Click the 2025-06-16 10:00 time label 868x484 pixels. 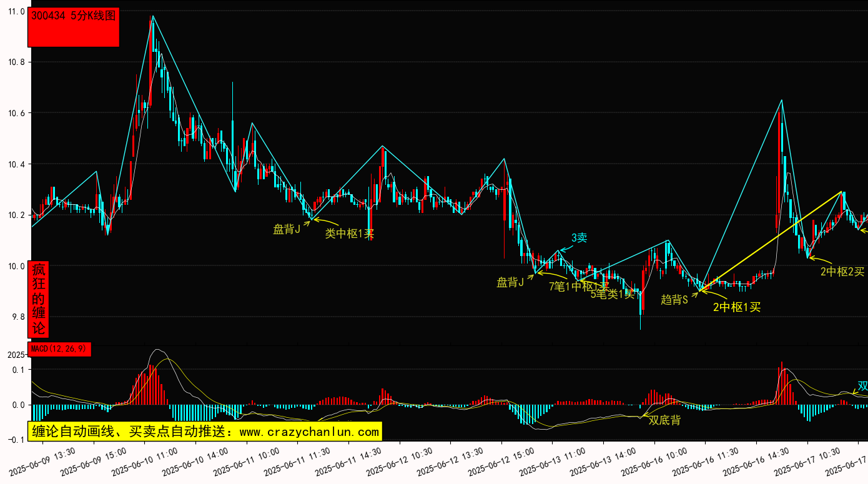(655, 461)
